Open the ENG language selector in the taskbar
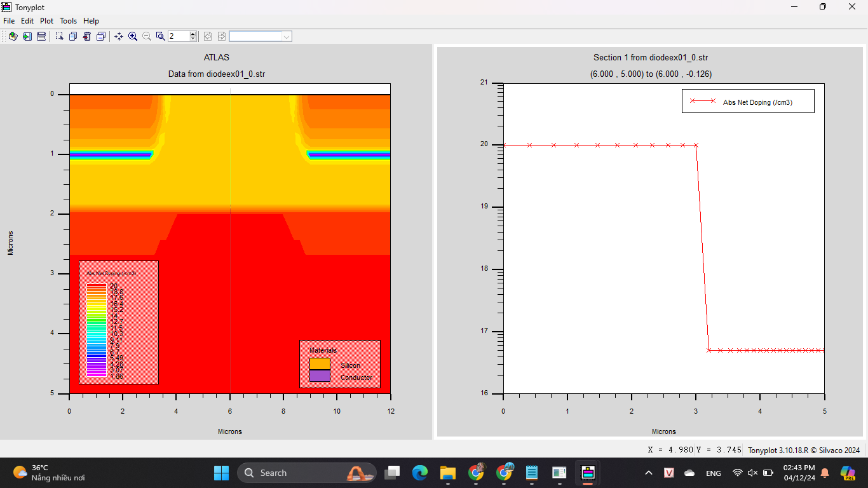Viewport: 868px width, 488px height. pos(713,473)
